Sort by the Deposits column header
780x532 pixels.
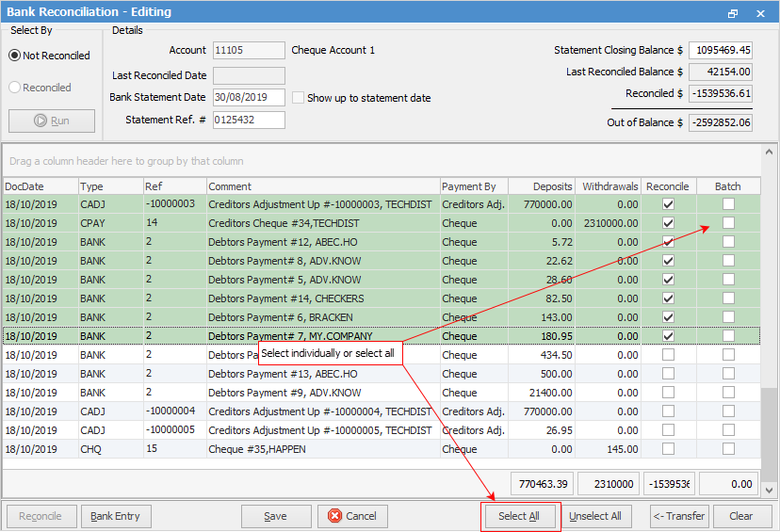[x=541, y=186]
